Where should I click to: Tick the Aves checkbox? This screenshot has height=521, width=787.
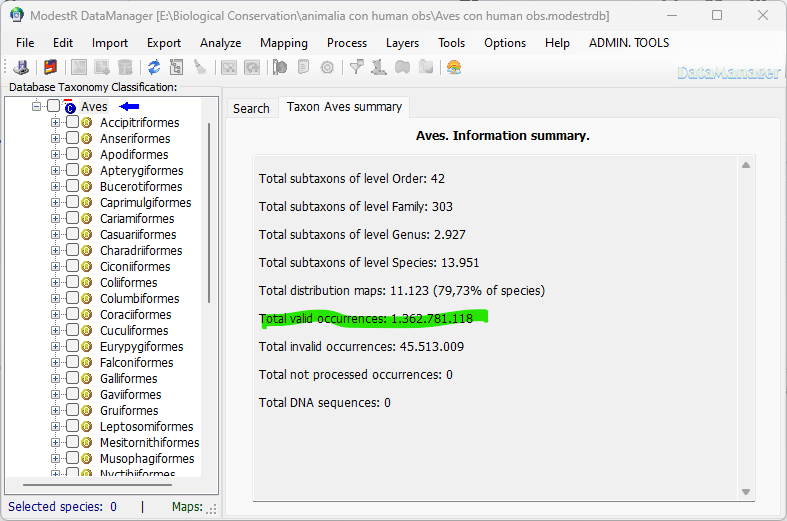53,106
